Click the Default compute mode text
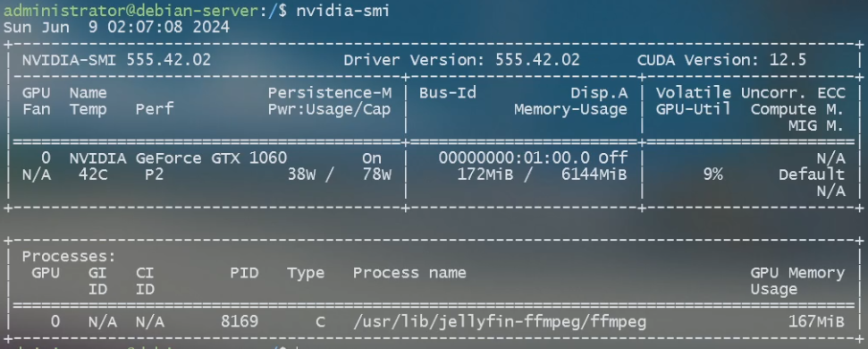Image resolution: width=868 pixels, height=349 pixels. [812, 175]
